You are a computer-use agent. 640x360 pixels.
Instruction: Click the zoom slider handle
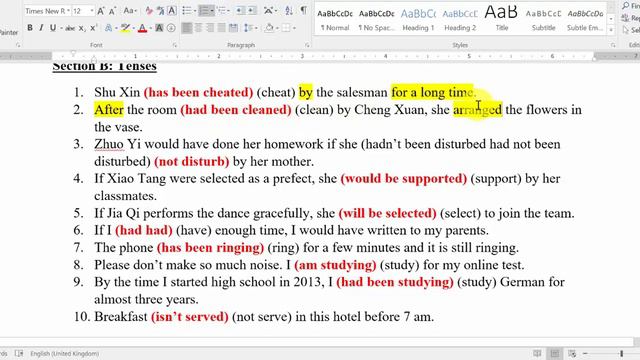pyautogui.click(x=622, y=353)
